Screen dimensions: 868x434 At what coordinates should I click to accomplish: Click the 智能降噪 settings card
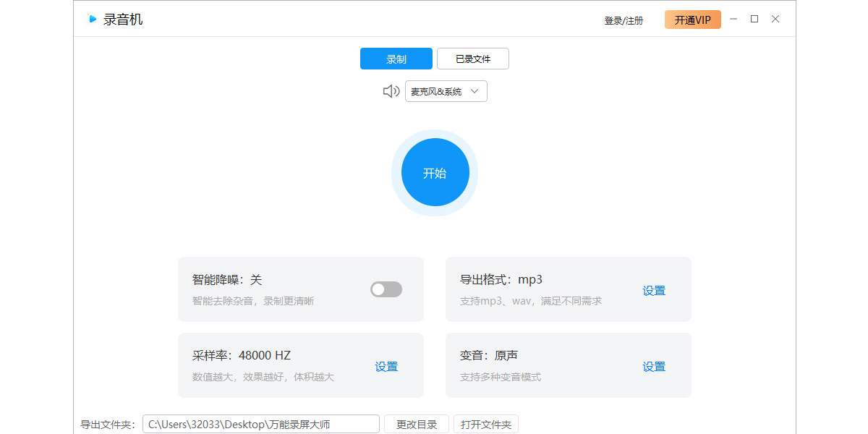coord(301,289)
